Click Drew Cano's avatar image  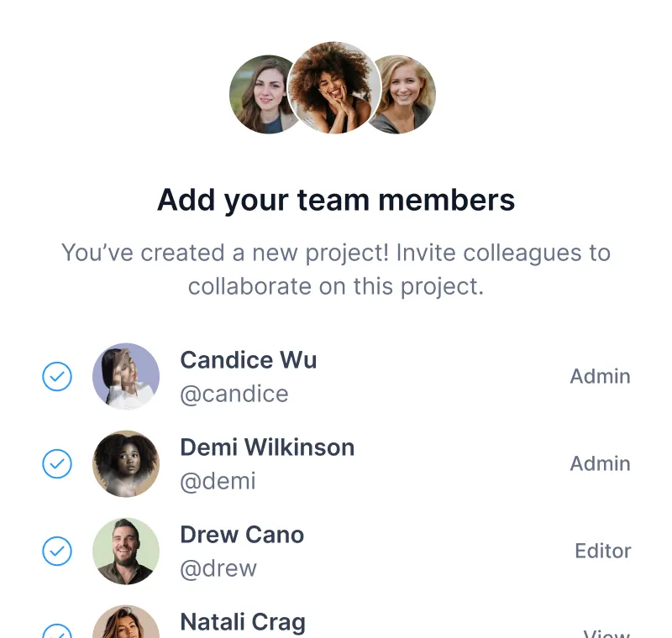126,552
